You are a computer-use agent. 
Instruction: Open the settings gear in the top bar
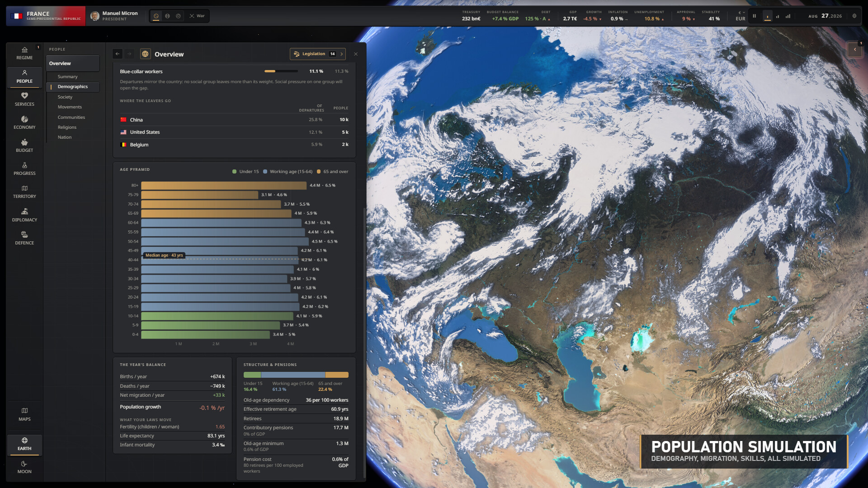click(854, 16)
